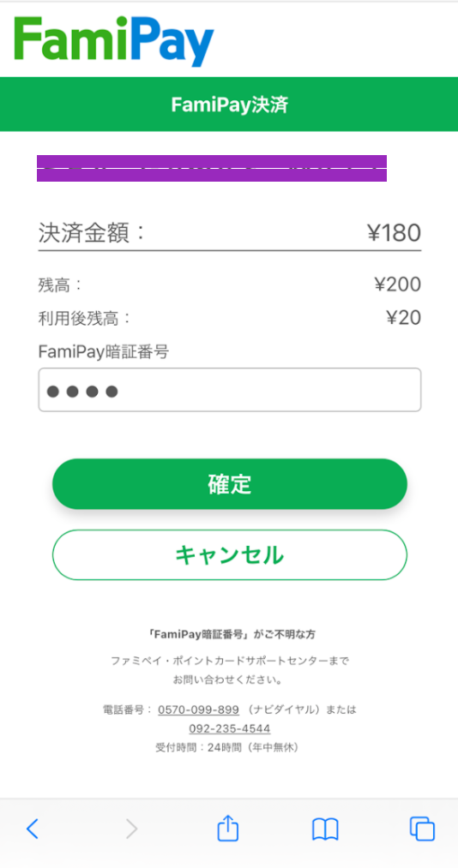
Task: Open the Safari share sheet icon
Action: [x=227, y=829]
